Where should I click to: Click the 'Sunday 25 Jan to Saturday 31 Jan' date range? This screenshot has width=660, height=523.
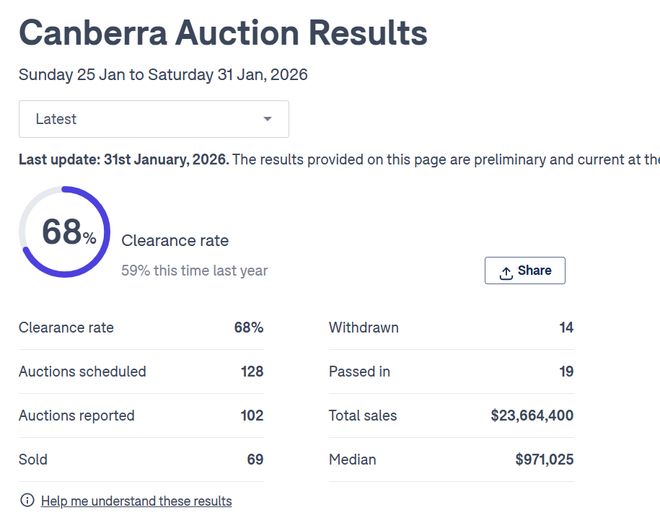(x=163, y=75)
